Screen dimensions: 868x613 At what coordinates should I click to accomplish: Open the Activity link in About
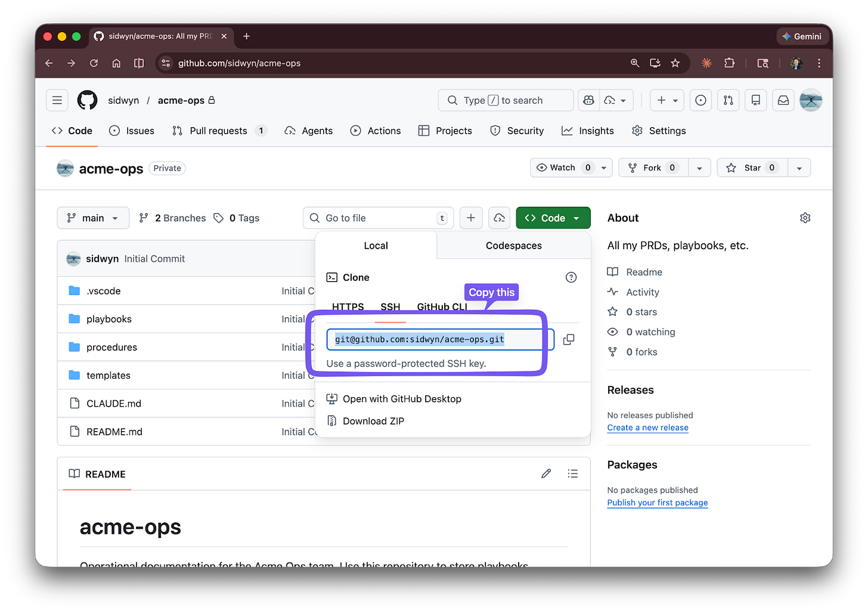click(x=633, y=292)
